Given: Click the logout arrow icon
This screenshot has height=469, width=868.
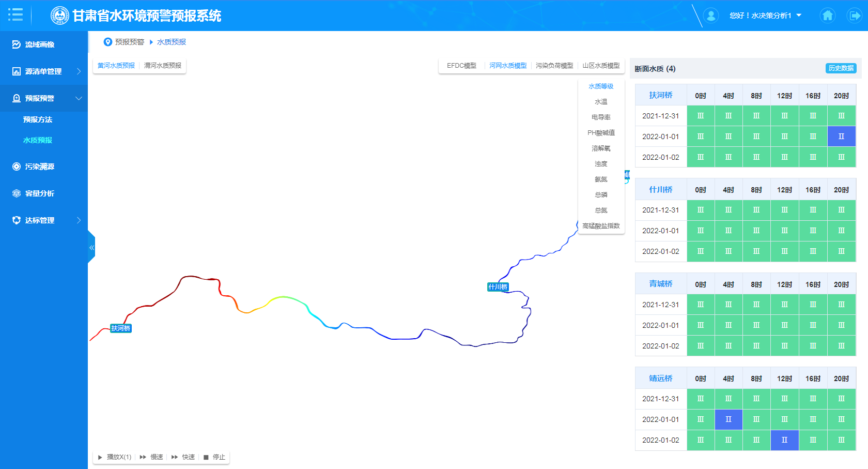Looking at the screenshot, I should [854, 16].
